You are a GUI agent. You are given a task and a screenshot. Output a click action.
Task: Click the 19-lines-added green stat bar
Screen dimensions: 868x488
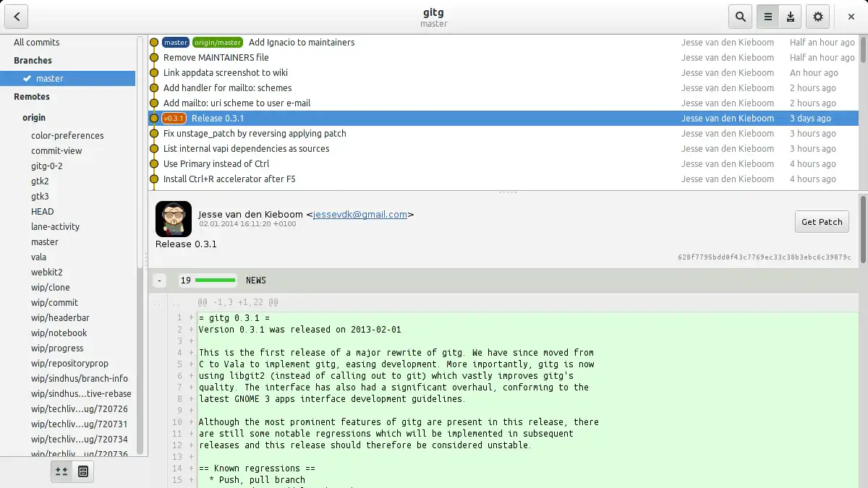click(x=216, y=281)
